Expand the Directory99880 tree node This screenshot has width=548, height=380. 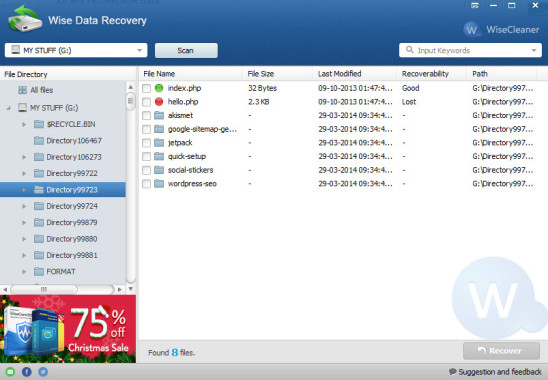[x=24, y=239]
